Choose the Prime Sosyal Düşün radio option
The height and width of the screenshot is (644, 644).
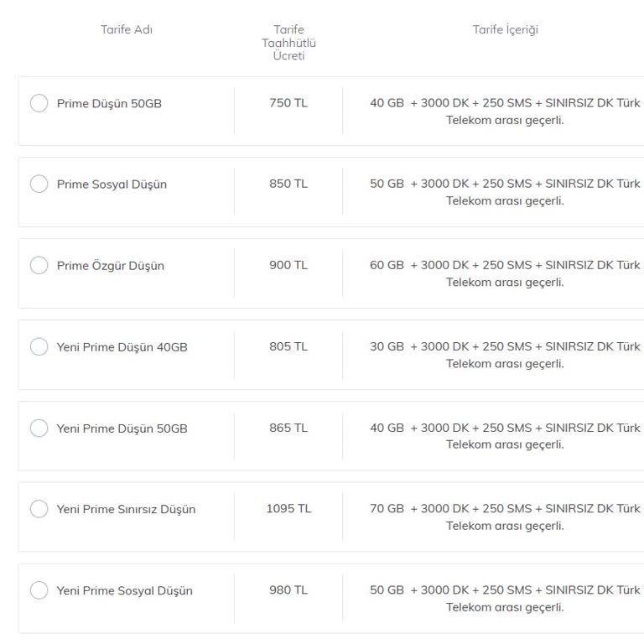[x=39, y=184]
